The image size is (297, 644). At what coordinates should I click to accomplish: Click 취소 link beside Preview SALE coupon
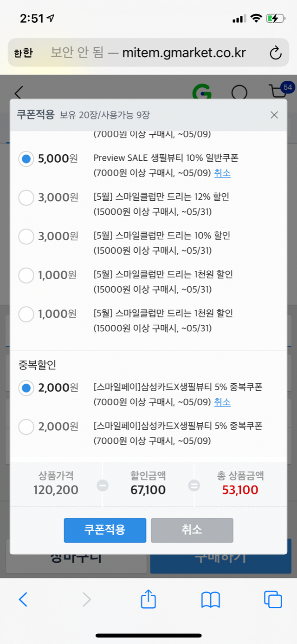tap(222, 173)
